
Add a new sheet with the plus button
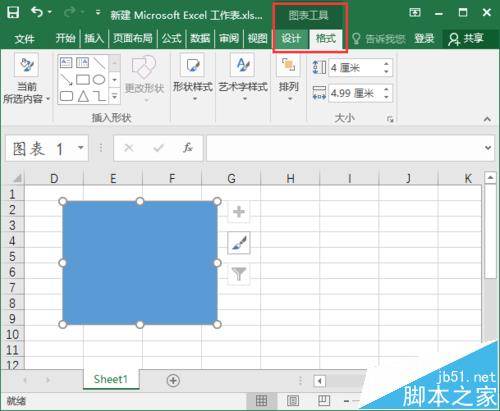[173, 380]
